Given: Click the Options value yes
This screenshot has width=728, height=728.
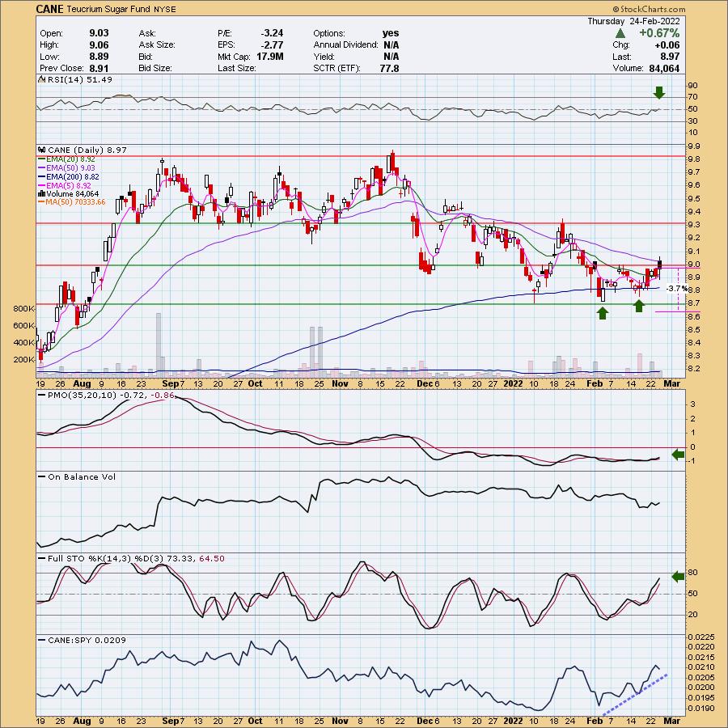Looking at the screenshot, I should (x=391, y=33).
